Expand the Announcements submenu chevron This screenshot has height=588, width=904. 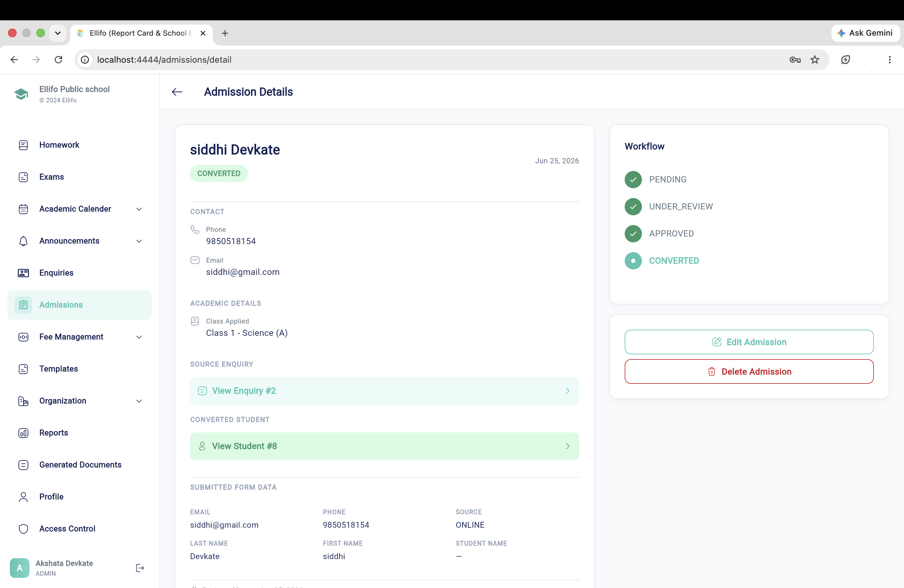139,241
